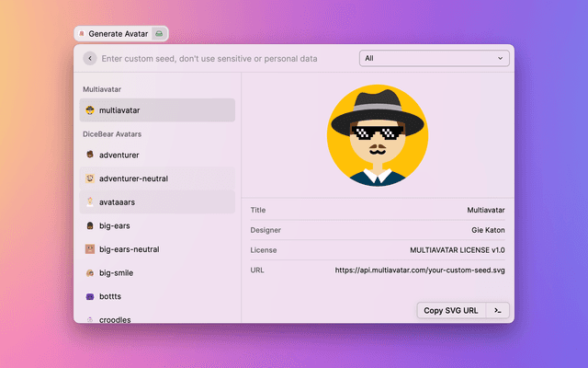Click the green icon beside Generate Avatar
The width and height of the screenshot is (588, 368).
159,33
